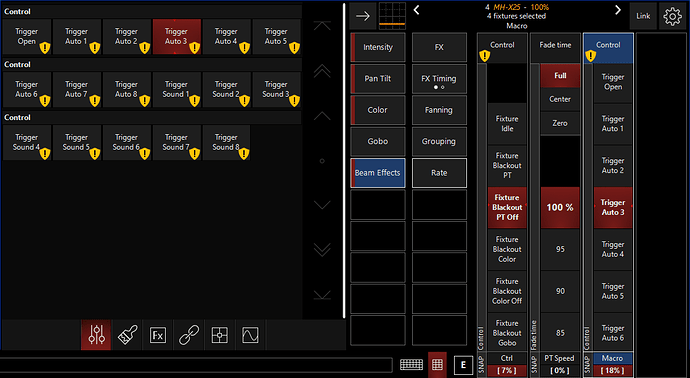Select the Color parameter tab
The image size is (690, 378).
tap(378, 110)
